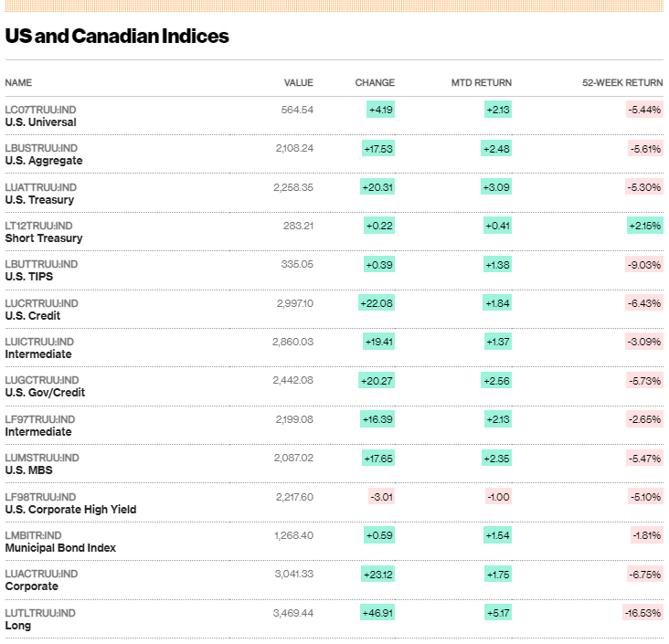Image resolution: width=669 pixels, height=644 pixels.
Task: Select the LUACTRUU:IND Corporate ticker
Action: click(41, 574)
